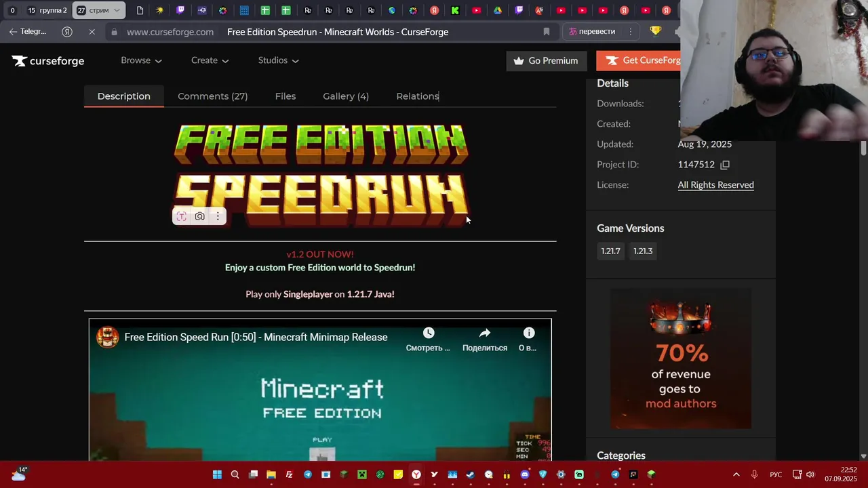Viewport: 868px width, 488px height.
Task: Click the pink scan icon on image overlay
Action: pos(181,216)
